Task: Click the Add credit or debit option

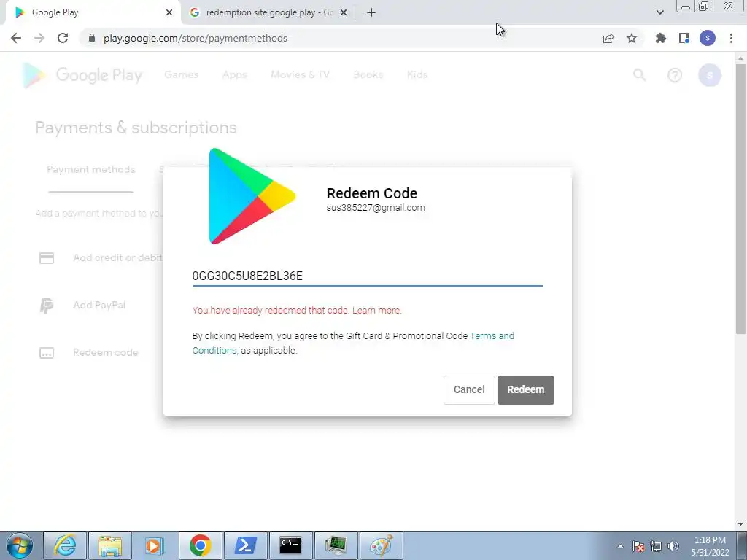Action: [117, 257]
